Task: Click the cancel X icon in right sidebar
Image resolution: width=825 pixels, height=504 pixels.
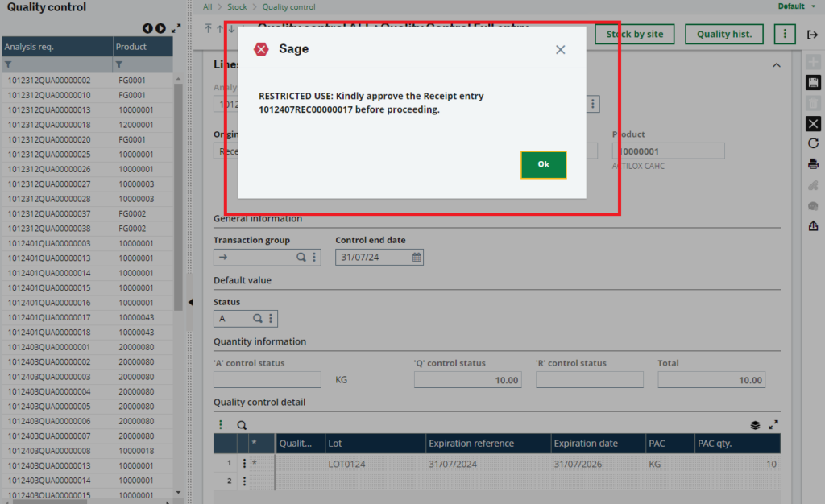Action: tap(813, 123)
